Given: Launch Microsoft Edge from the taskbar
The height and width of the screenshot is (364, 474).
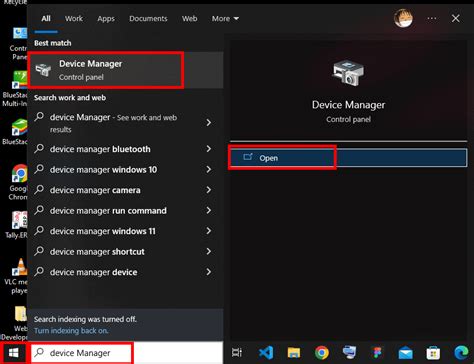Looking at the screenshot, I should (x=461, y=353).
